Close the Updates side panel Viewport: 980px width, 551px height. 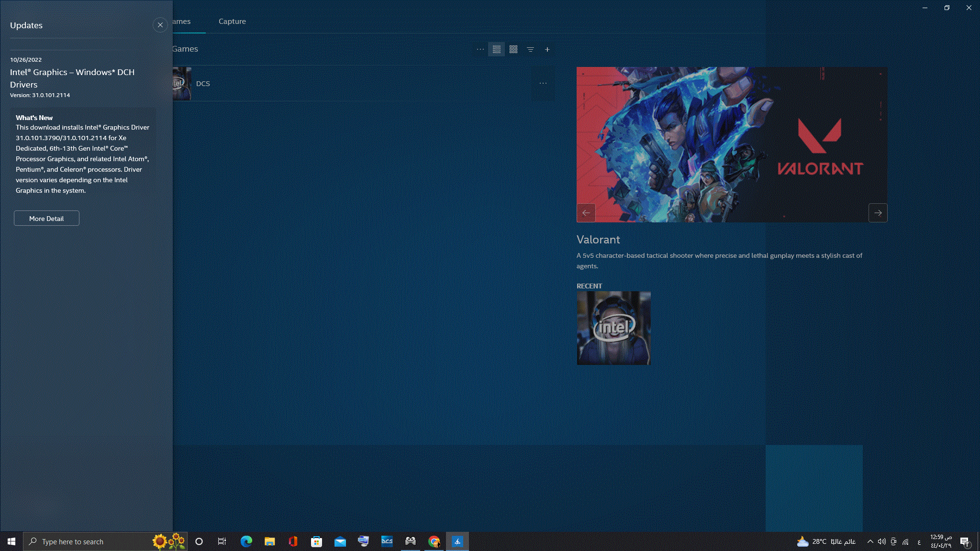pos(160,25)
